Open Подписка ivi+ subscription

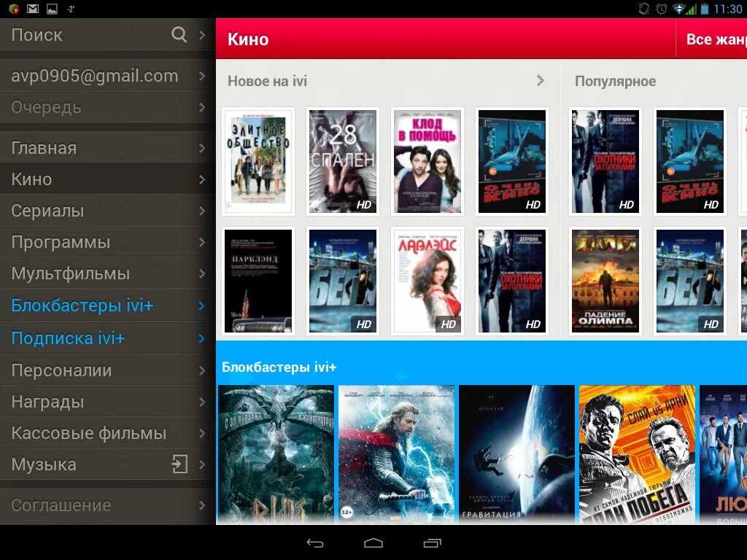click(108, 338)
